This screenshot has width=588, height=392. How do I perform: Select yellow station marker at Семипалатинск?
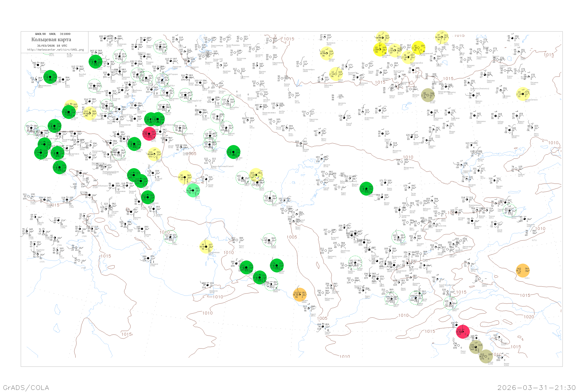point(523,94)
